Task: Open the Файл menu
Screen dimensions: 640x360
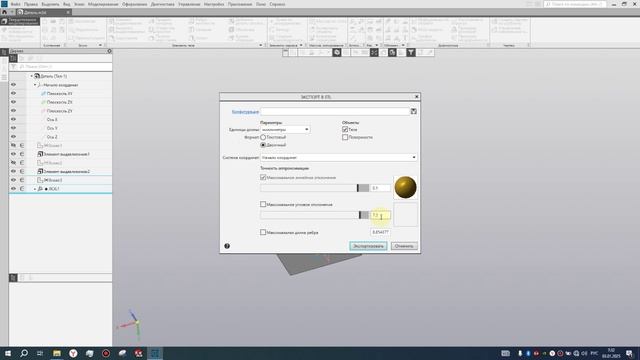Action: tap(16, 4)
